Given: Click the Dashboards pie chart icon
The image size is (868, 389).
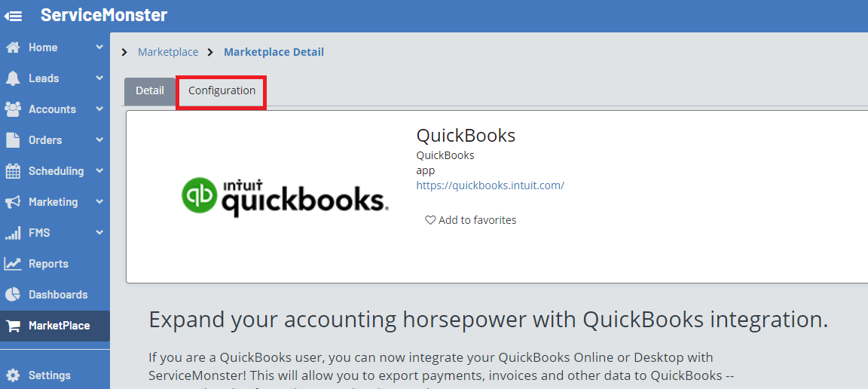Looking at the screenshot, I should click(x=13, y=295).
